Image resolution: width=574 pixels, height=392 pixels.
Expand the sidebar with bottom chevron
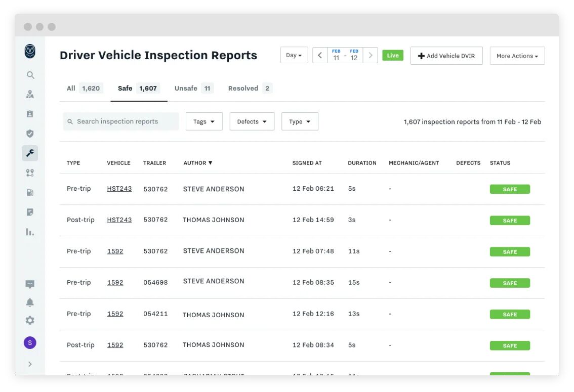(30, 364)
